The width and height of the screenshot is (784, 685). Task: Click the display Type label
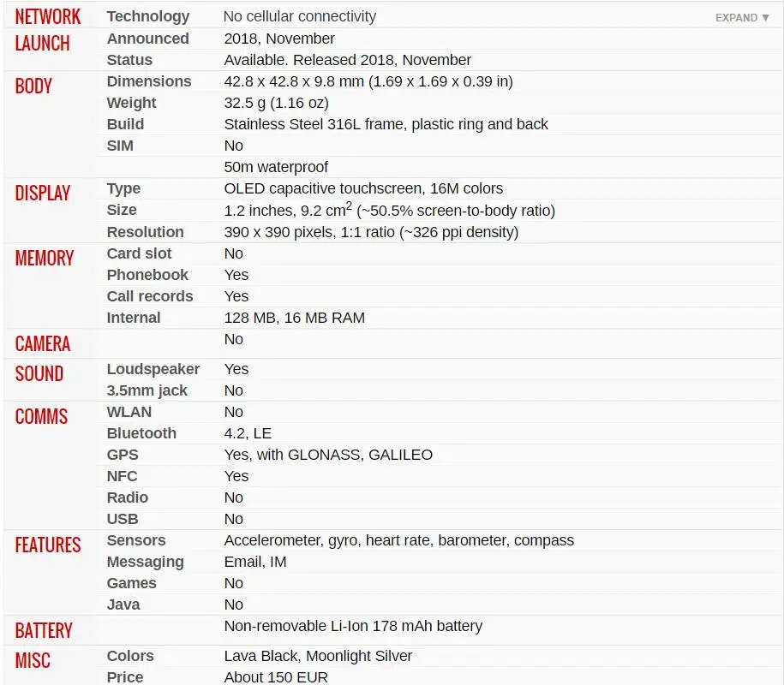[x=123, y=189]
